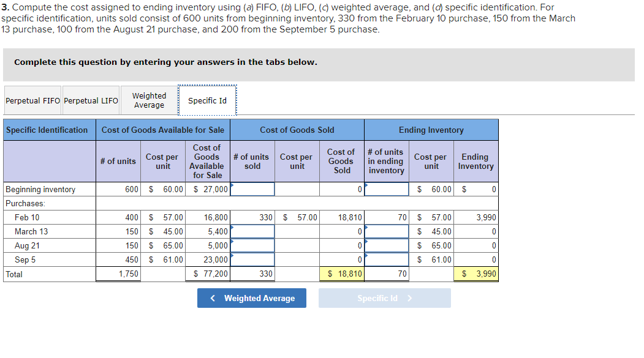Select the Specific Id tab
The width and height of the screenshot is (644, 358).
[207, 100]
